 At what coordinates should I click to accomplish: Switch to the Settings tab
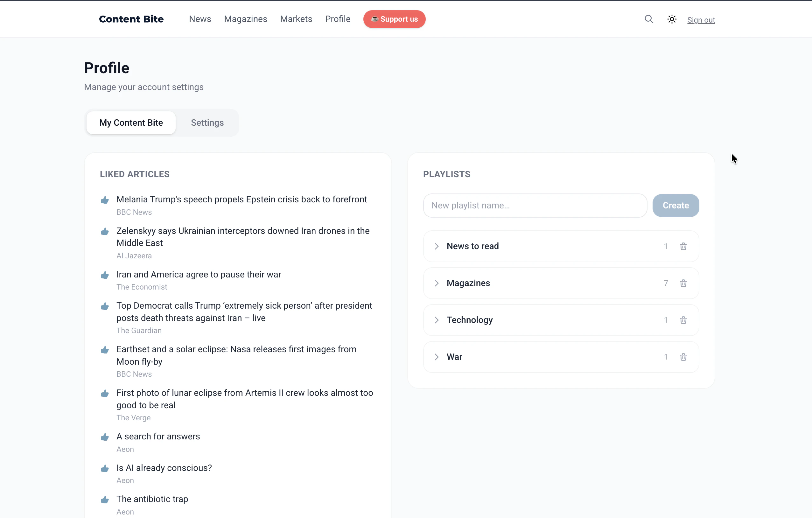pyautogui.click(x=207, y=123)
